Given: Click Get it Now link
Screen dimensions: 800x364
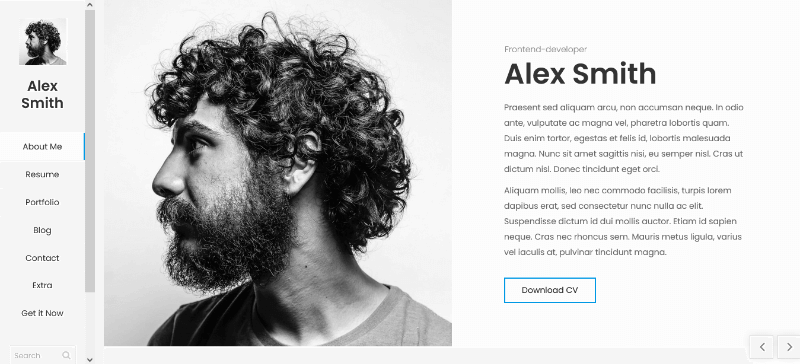Looking at the screenshot, I should point(42,313).
